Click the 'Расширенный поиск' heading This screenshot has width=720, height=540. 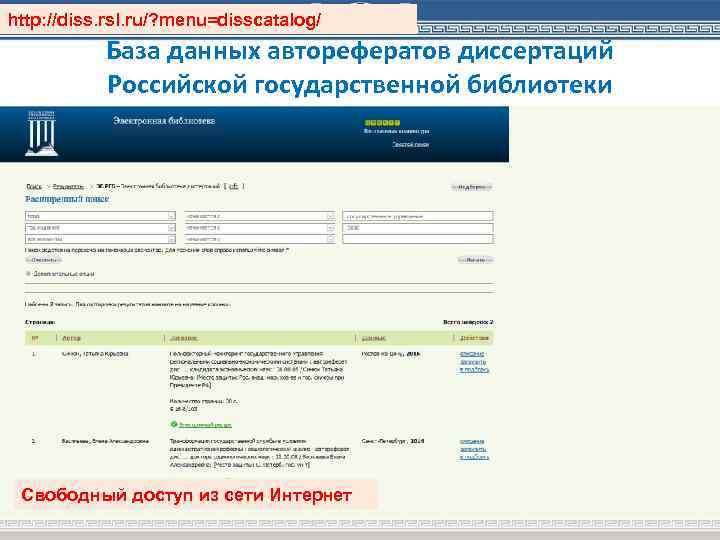67,199
